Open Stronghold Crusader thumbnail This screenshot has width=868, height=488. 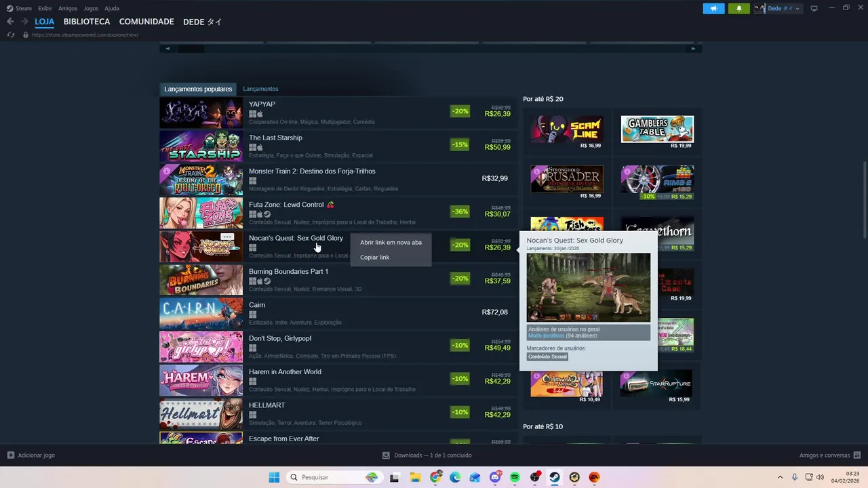point(567,179)
